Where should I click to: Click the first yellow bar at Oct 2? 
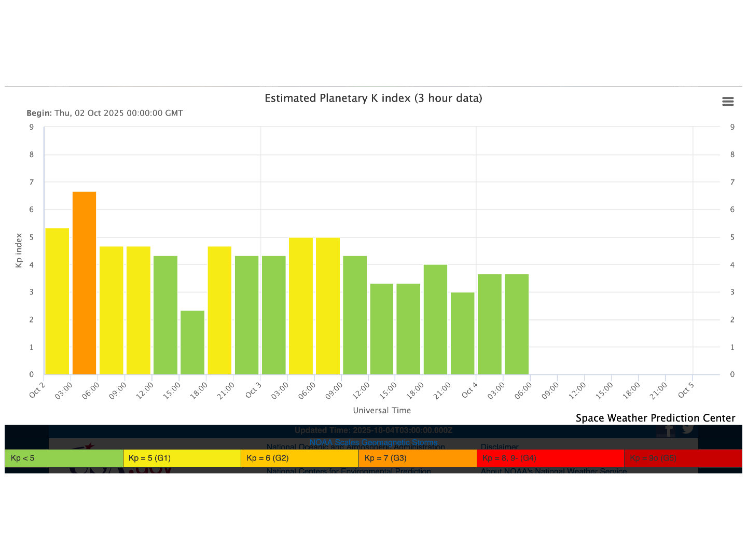57,301
